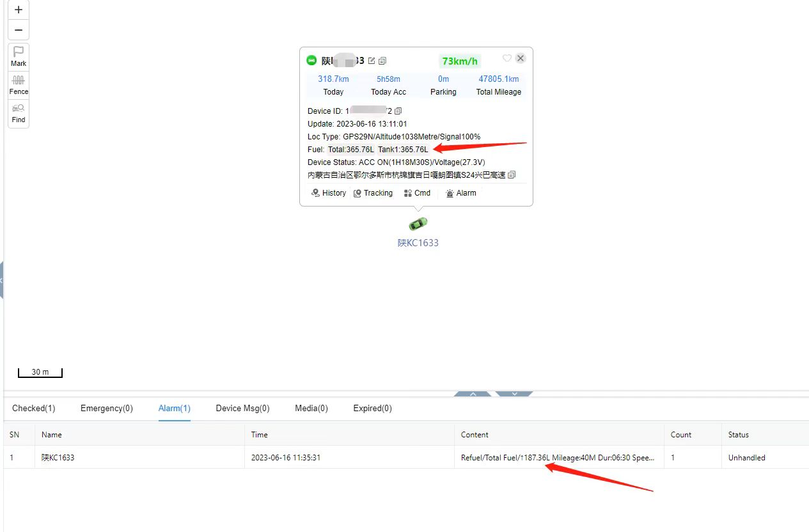Zoom in on the map
This screenshot has width=809, height=532.
point(19,10)
